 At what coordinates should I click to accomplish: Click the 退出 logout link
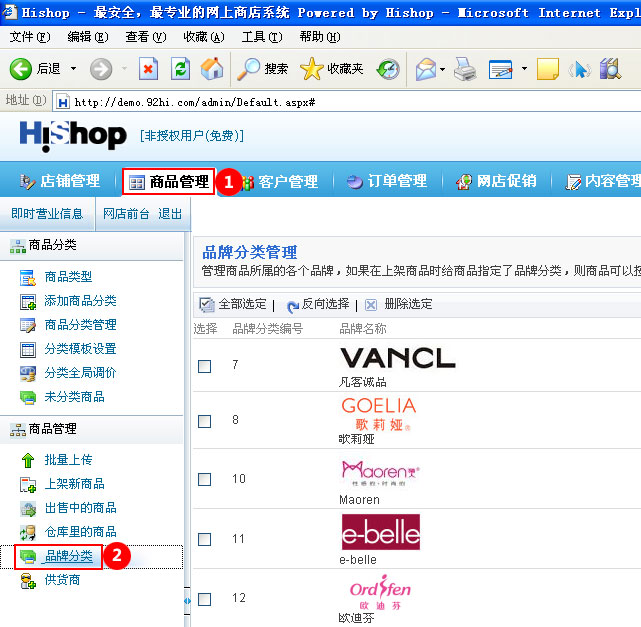[170, 214]
